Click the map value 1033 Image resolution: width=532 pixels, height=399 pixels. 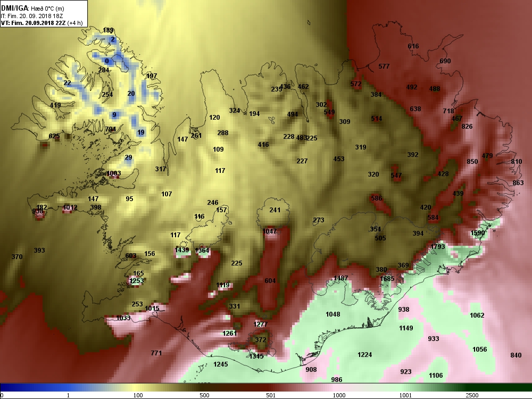123,318
